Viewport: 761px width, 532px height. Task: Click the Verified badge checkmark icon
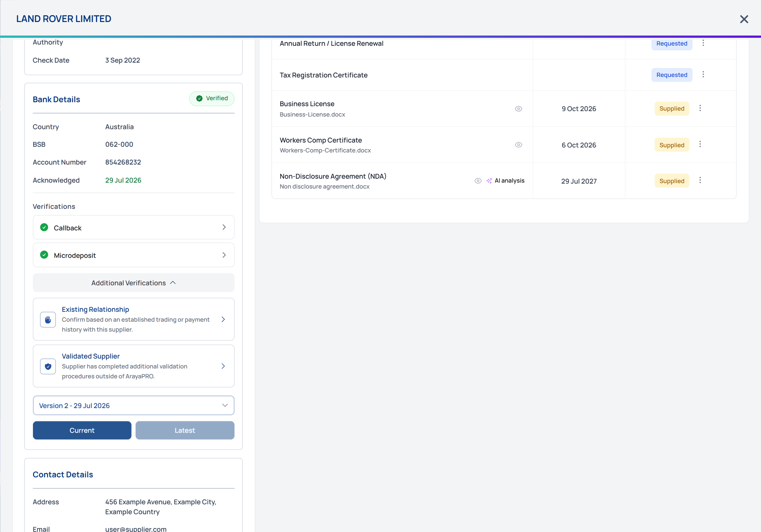tap(199, 98)
